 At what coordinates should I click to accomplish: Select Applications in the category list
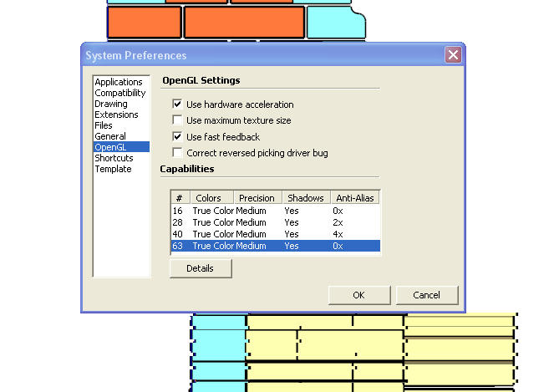pos(119,82)
